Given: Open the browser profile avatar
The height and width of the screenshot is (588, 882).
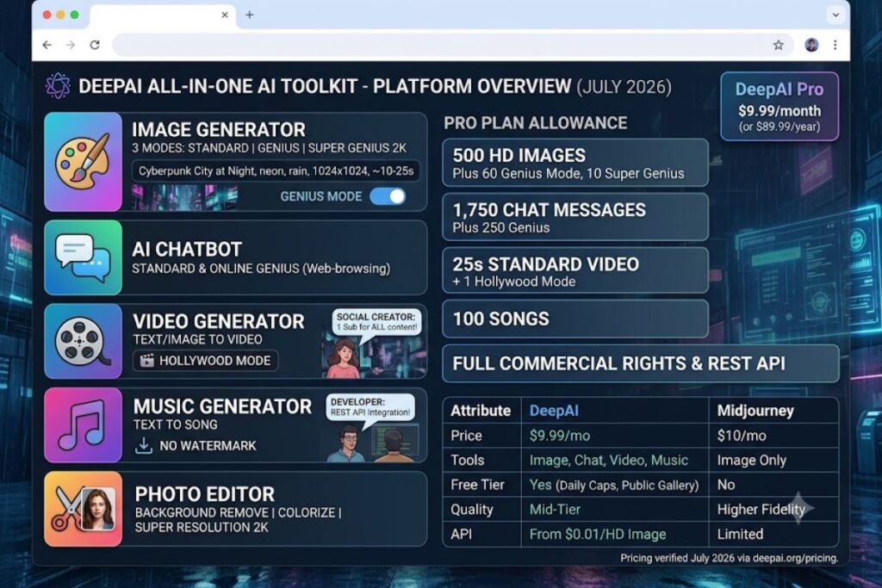Looking at the screenshot, I should coord(811,45).
